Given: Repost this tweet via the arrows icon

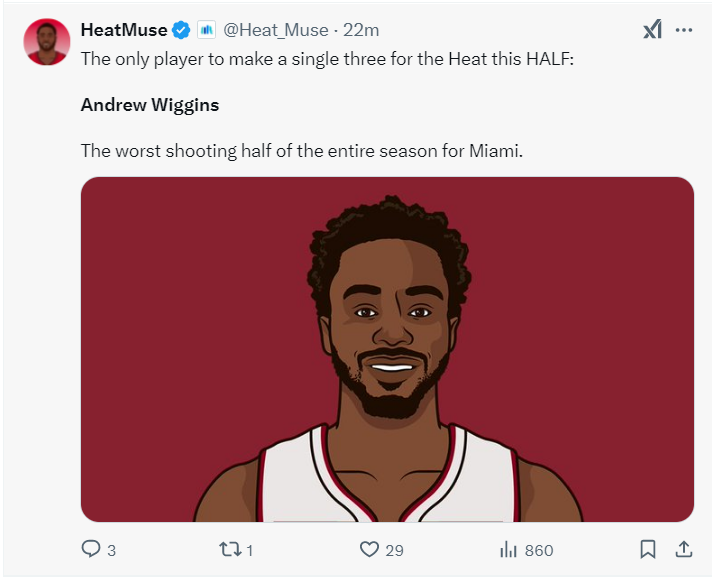Looking at the screenshot, I should 229,549.
